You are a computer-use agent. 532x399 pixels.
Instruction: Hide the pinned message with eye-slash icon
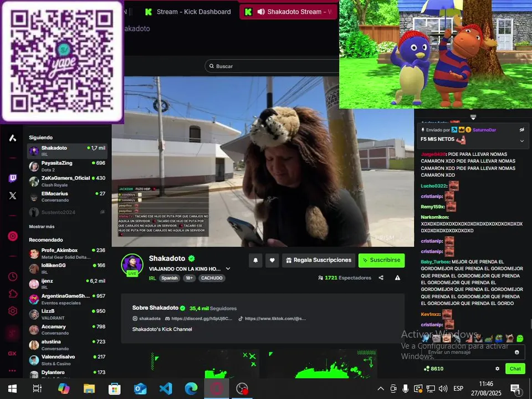(x=522, y=130)
